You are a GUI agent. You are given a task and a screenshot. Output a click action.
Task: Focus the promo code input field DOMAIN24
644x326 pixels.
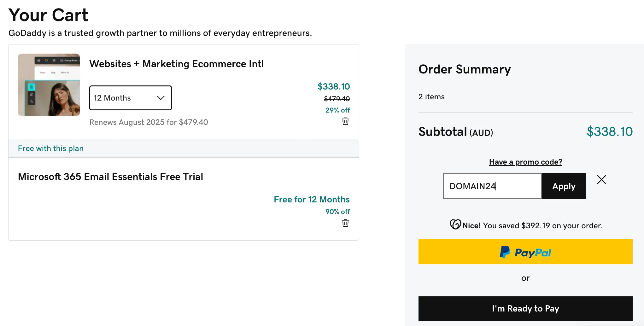coord(492,186)
